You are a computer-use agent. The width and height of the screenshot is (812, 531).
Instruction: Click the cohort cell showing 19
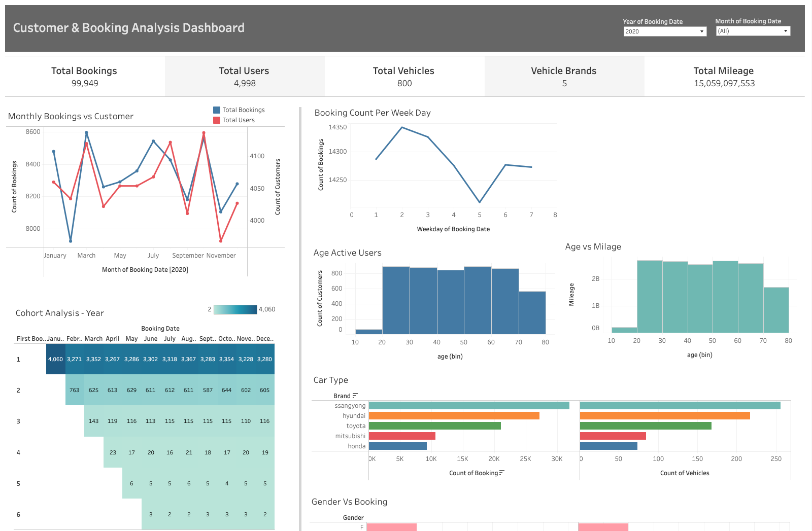[x=265, y=452]
